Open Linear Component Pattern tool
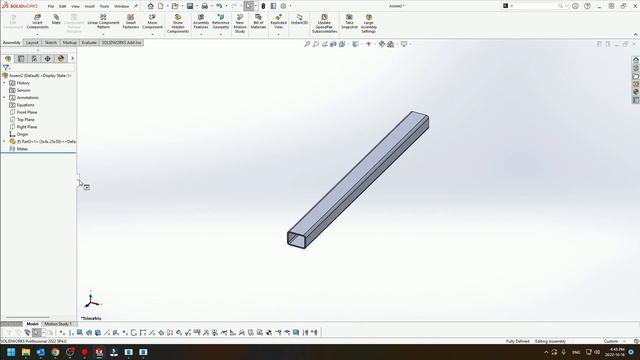Image resolution: width=640 pixels, height=360 pixels. pyautogui.click(x=103, y=21)
